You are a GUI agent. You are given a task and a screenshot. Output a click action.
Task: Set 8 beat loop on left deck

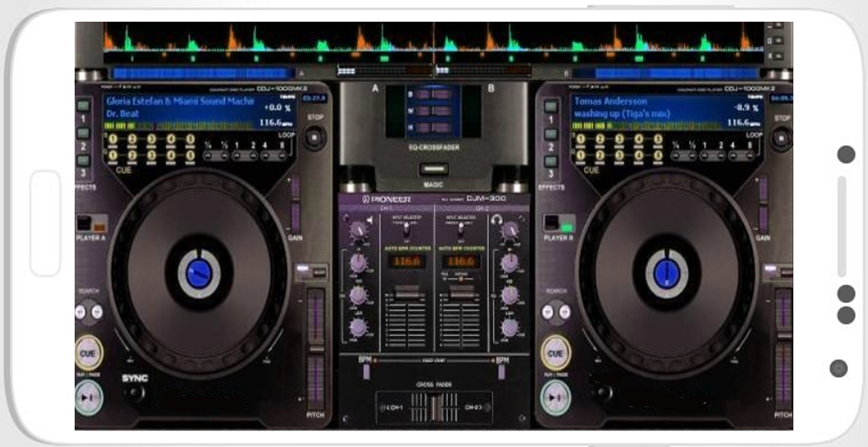coord(281,156)
